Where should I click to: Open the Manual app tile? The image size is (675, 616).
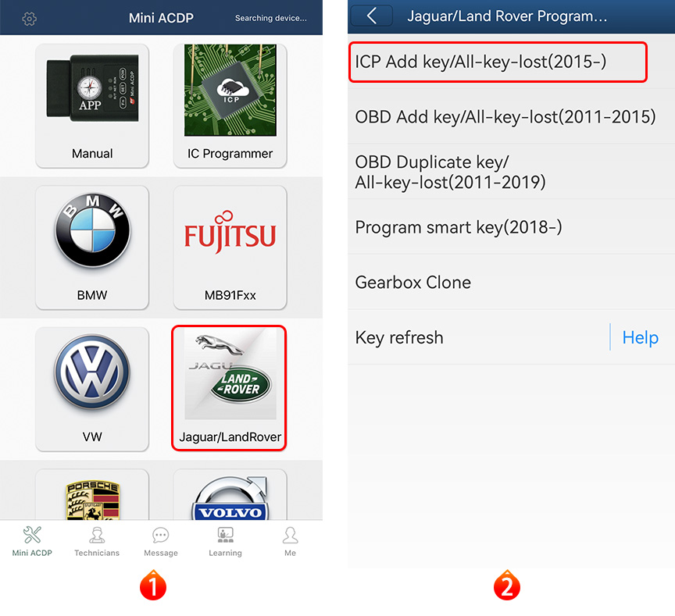tap(92, 105)
